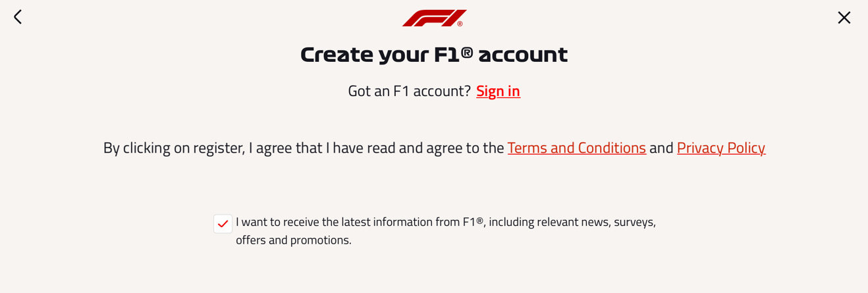Click the "Create your F1 account" heading

[434, 55]
